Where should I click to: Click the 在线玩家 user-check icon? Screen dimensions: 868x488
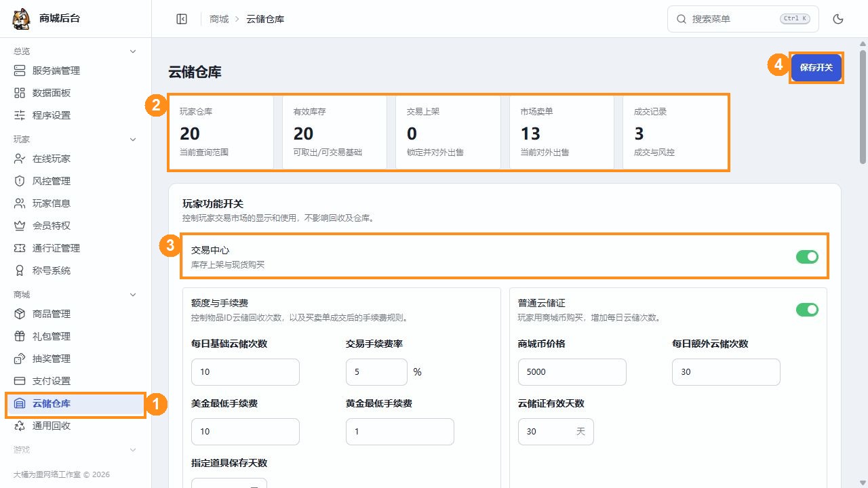[20, 159]
